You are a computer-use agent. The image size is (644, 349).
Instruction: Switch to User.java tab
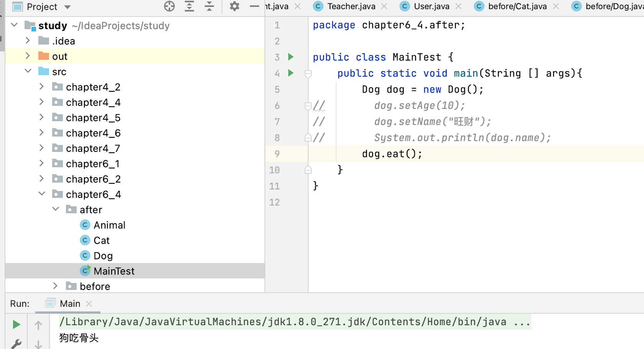[432, 7]
